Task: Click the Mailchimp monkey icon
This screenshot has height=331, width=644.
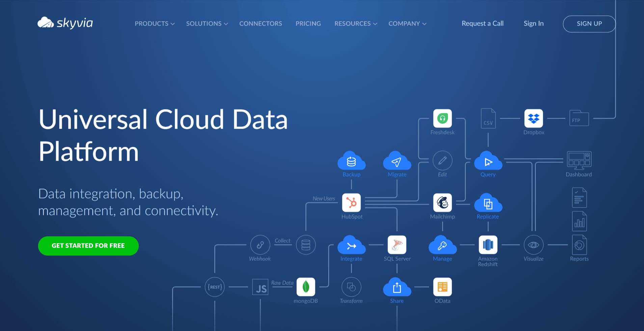Action: point(442,203)
